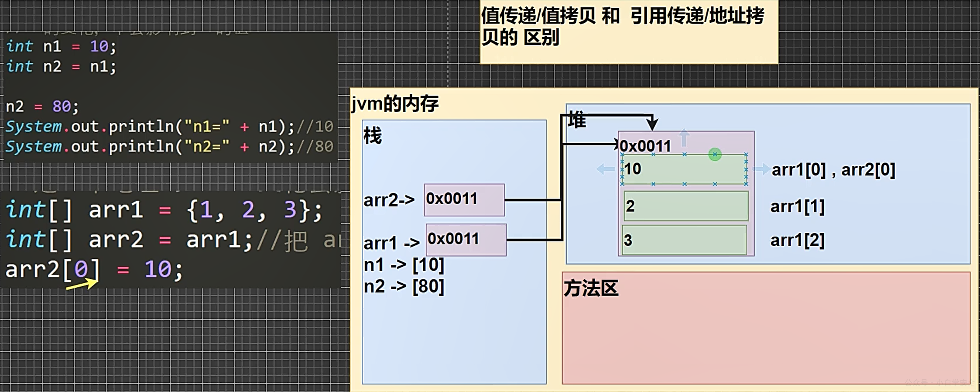Click the 'n2 -> [80]' text
Screen dimensions: 980x392
(x=404, y=286)
